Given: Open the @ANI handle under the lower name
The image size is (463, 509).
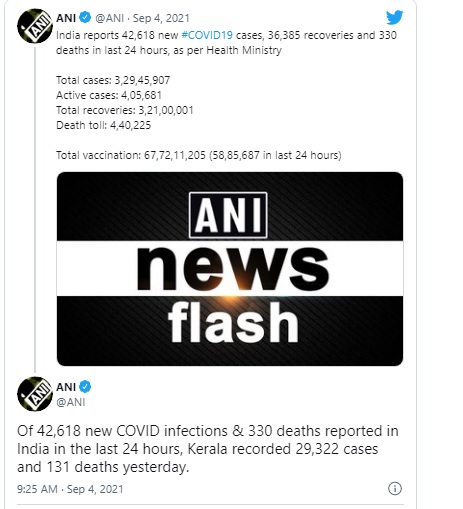Looking at the screenshot, I should point(71,402).
